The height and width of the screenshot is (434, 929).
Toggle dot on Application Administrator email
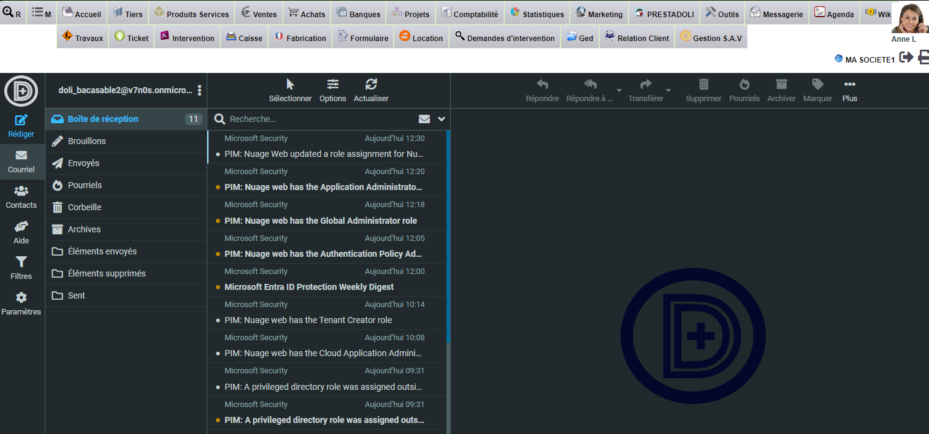(217, 188)
